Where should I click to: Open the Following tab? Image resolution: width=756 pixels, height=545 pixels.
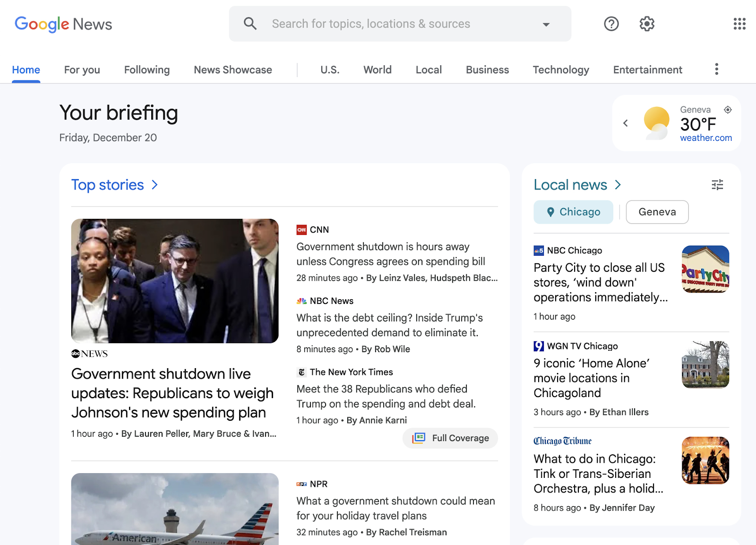(x=147, y=70)
